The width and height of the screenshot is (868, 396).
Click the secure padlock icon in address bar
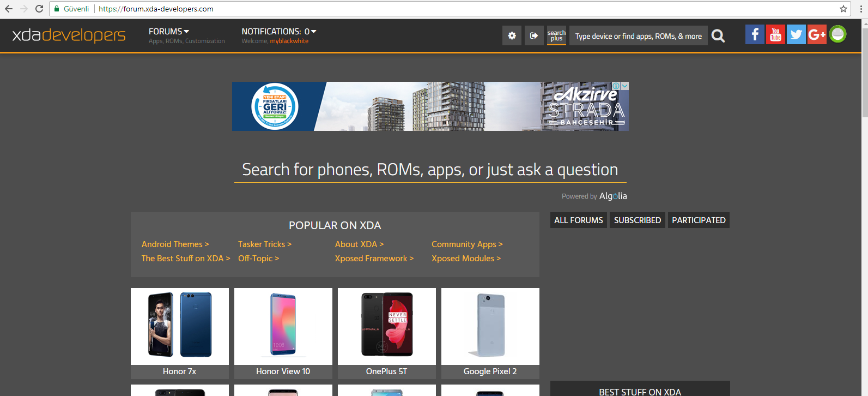click(57, 9)
